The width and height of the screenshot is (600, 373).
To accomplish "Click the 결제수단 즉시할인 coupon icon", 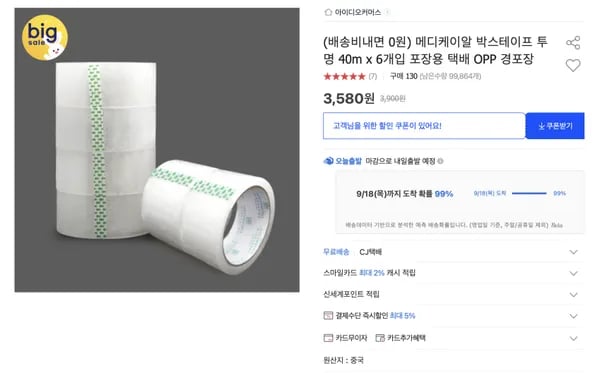I will [x=328, y=316].
